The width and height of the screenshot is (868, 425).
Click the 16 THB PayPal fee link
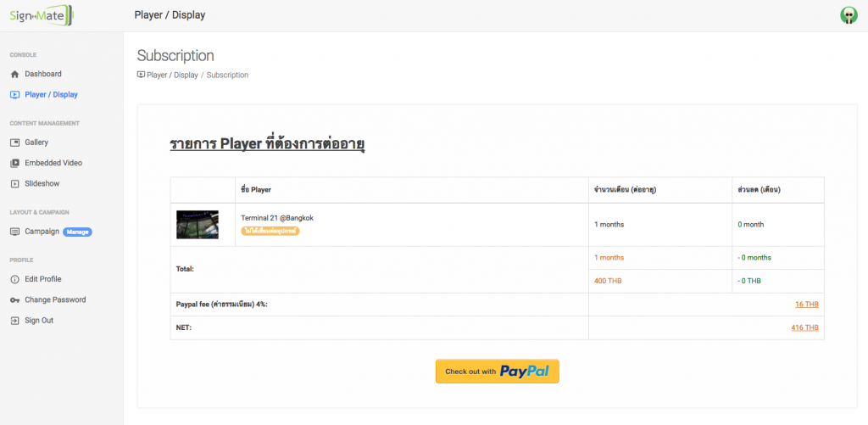tap(806, 305)
